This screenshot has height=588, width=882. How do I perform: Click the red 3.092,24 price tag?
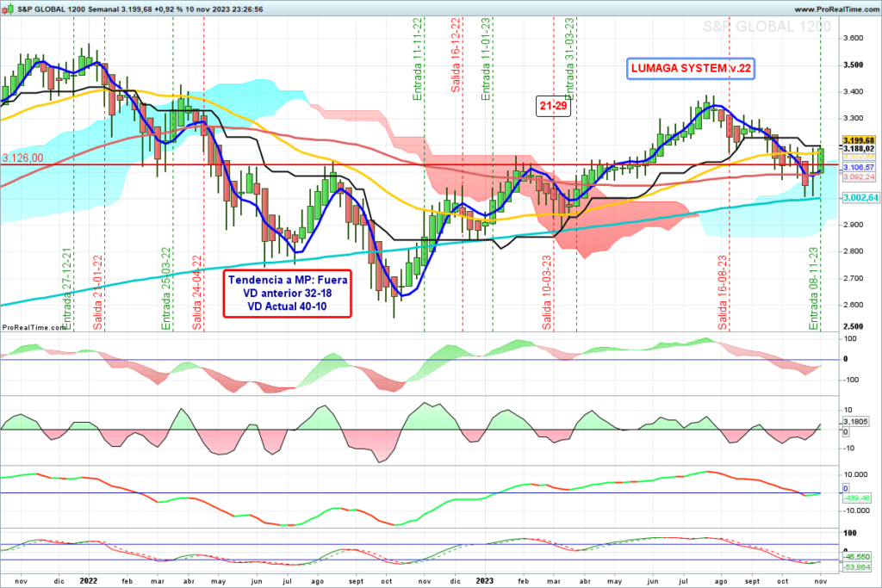click(859, 176)
